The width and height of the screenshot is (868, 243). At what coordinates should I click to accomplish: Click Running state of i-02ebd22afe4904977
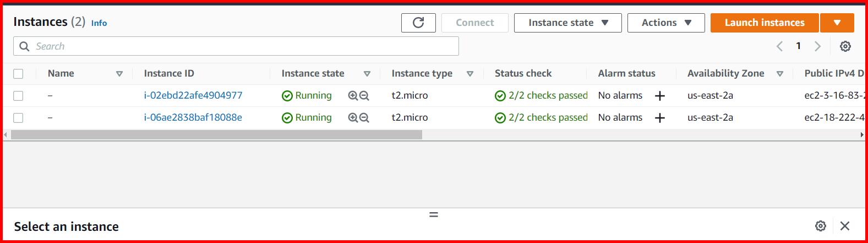pos(307,95)
